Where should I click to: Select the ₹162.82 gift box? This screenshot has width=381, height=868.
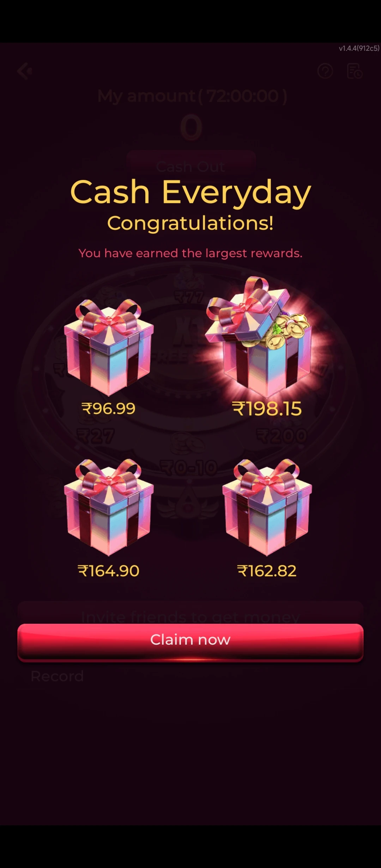267,507
